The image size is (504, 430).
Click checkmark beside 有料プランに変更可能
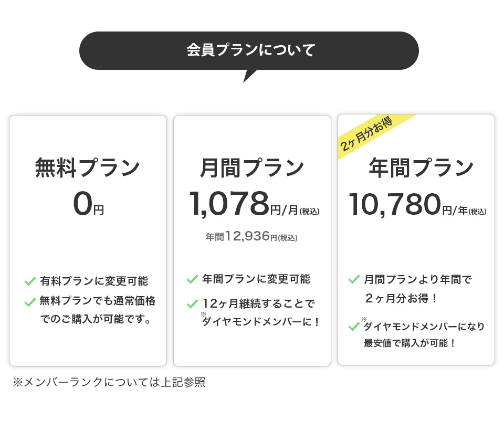30,281
